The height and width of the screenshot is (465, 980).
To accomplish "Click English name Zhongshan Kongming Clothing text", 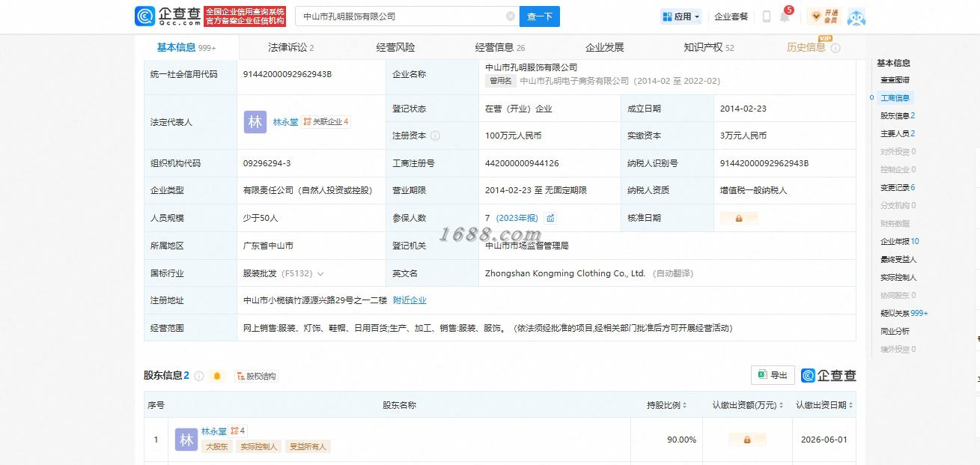I will 564,273.
